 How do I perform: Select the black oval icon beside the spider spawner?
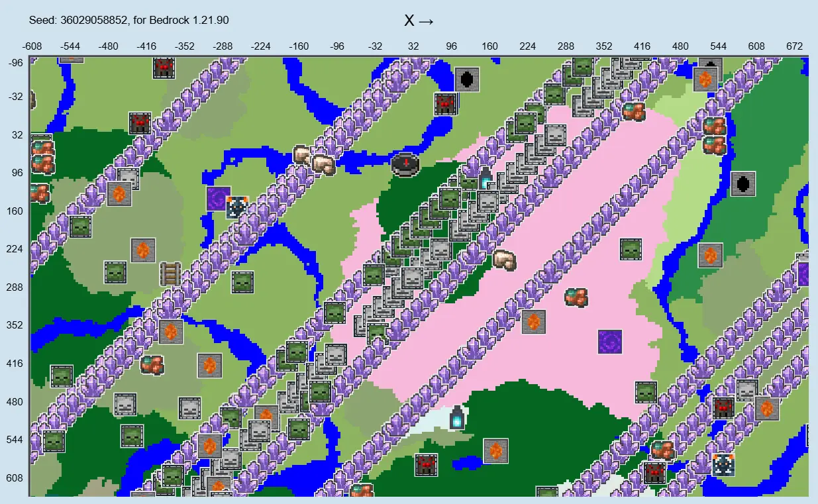467,79
